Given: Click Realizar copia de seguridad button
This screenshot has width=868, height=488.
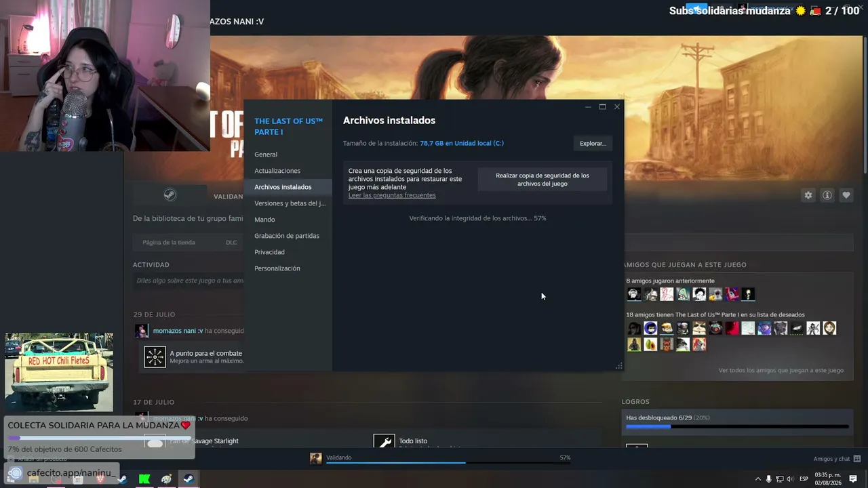Looking at the screenshot, I should tap(542, 180).
